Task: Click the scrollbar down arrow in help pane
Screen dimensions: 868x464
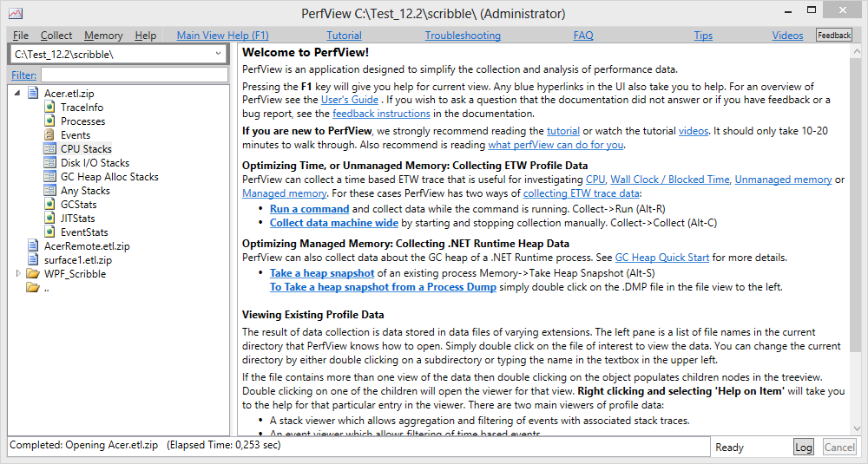Action: (x=857, y=428)
